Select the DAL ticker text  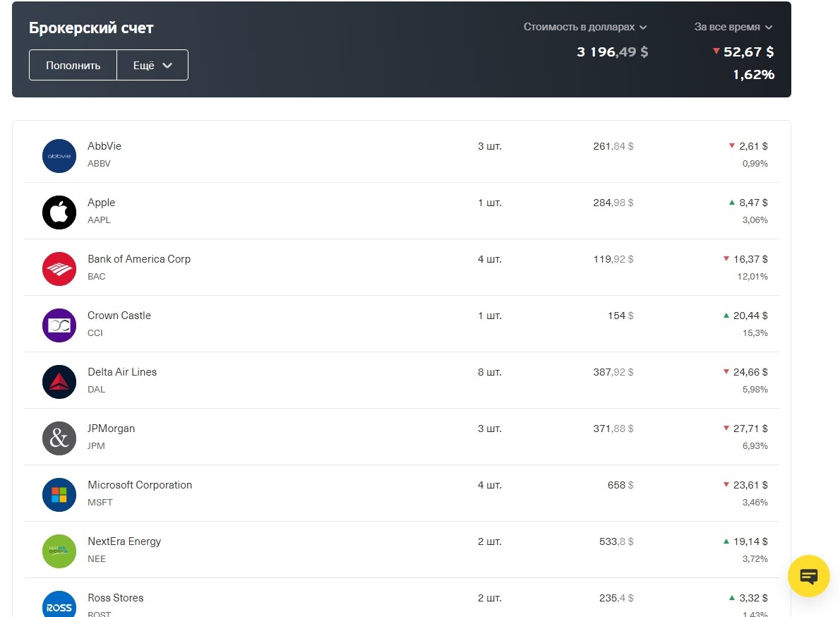tap(97, 390)
